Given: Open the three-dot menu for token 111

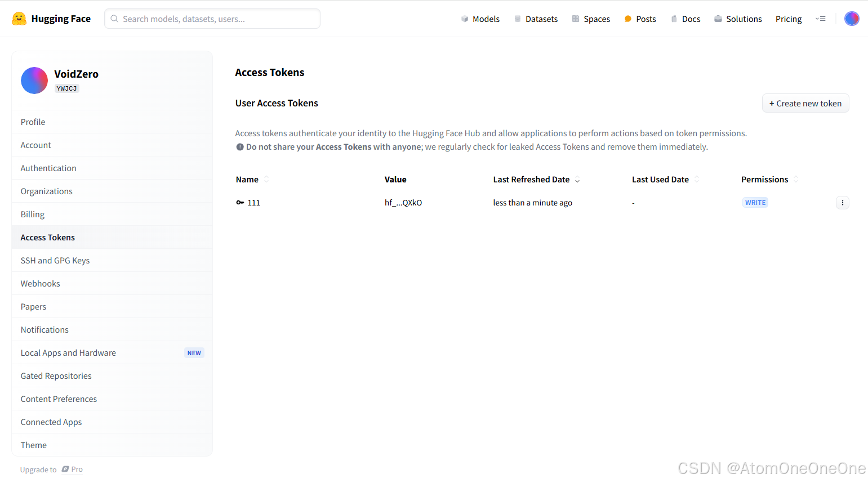Looking at the screenshot, I should click(x=843, y=203).
